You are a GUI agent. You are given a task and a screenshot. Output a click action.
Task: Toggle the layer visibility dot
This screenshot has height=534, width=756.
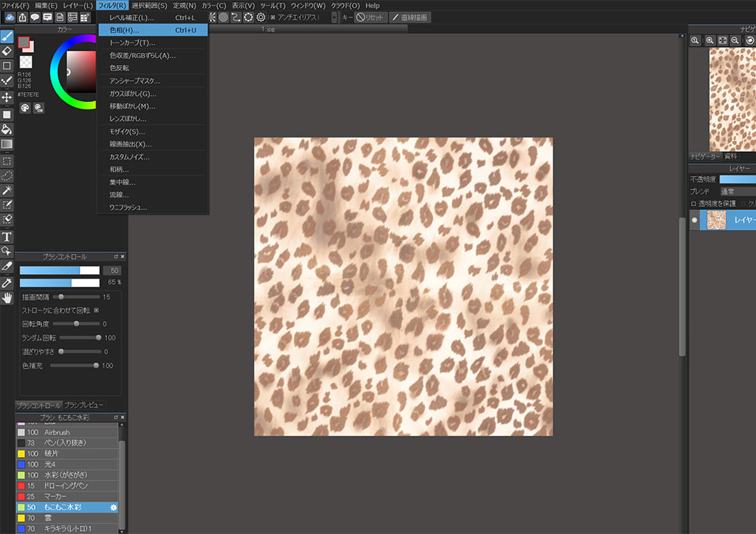pyautogui.click(x=695, y=221)
